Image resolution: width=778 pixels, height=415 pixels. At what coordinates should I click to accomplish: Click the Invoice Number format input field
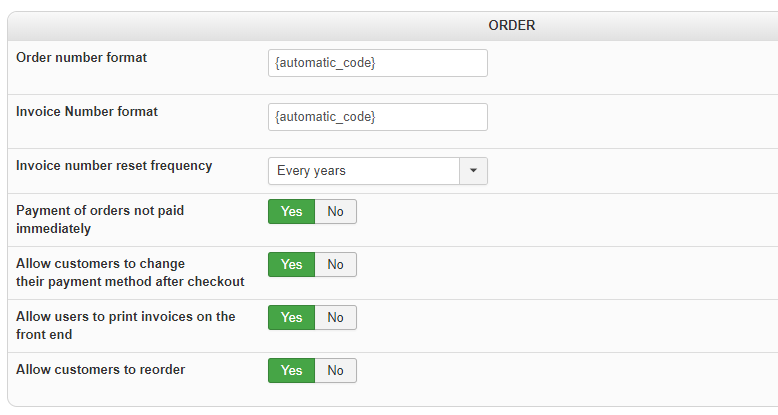[377, 117]
